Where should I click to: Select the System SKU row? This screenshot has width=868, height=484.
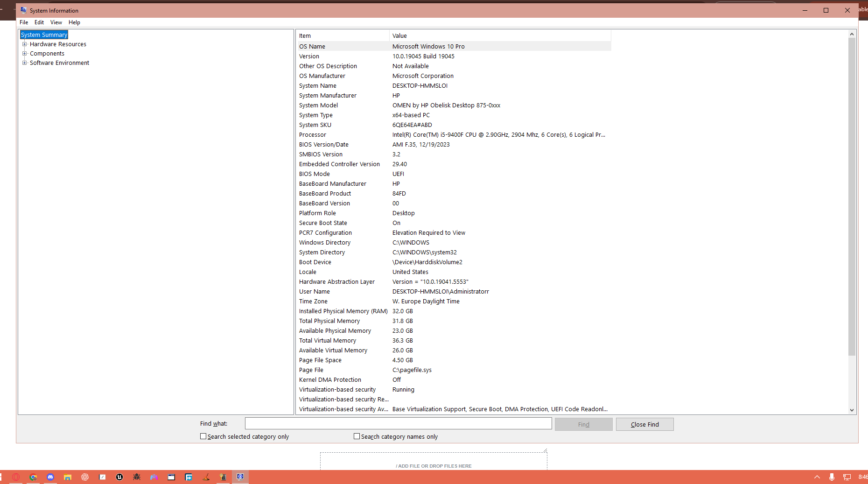[454, 125]
